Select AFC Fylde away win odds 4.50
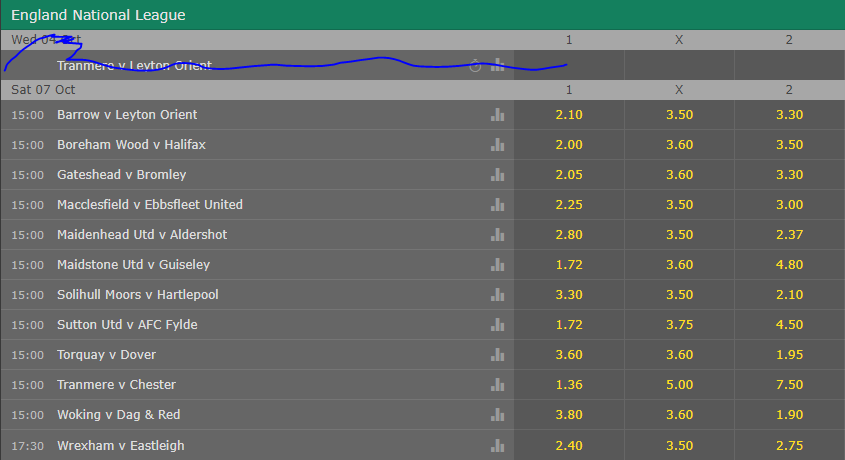845x460 pixels. pyautogui.click(x=789, y=325)
